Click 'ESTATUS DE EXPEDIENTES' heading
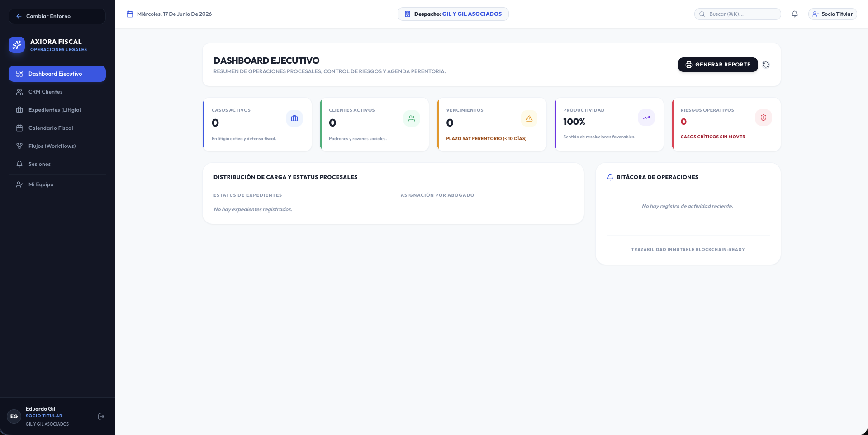This screenshot has height=435, width=868. tap(247, 195)
